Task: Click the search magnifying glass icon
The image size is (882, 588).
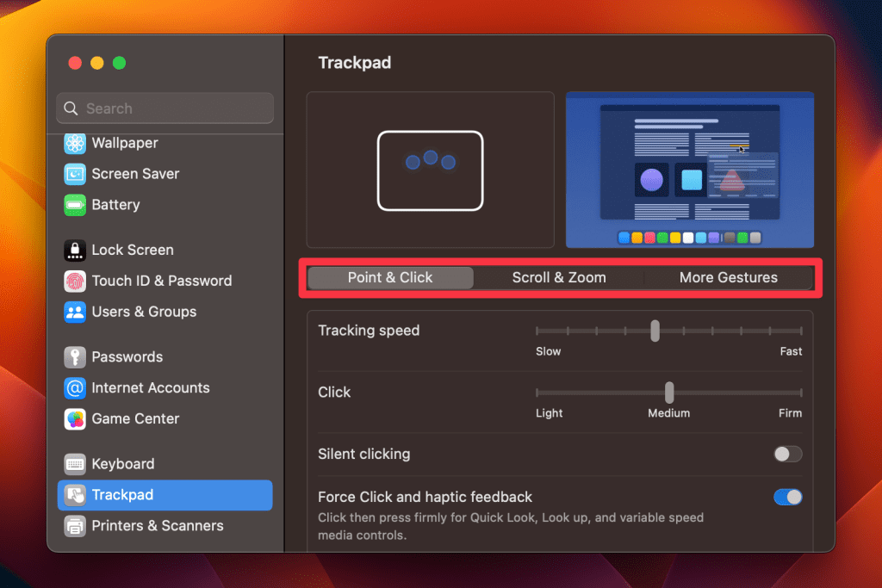Action: [71, 108]
